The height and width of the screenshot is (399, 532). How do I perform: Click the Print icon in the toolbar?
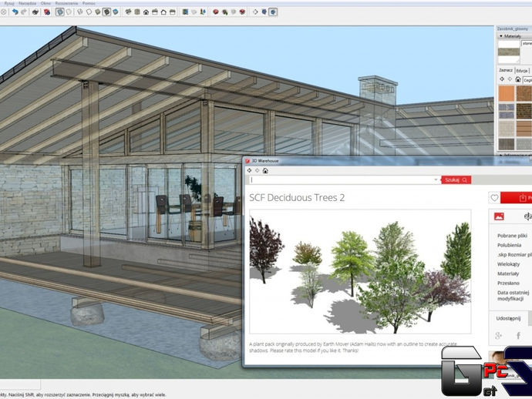[x=35, y=12]
